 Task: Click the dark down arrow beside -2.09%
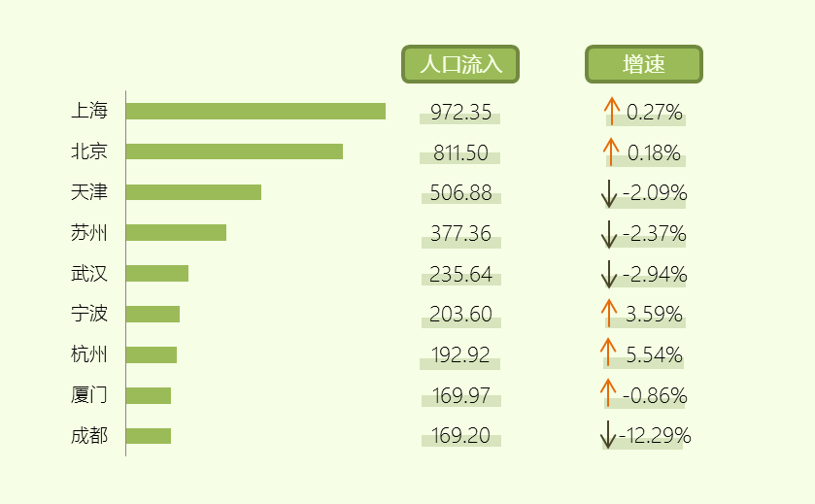pyautogui.click(x=609, y=194)
